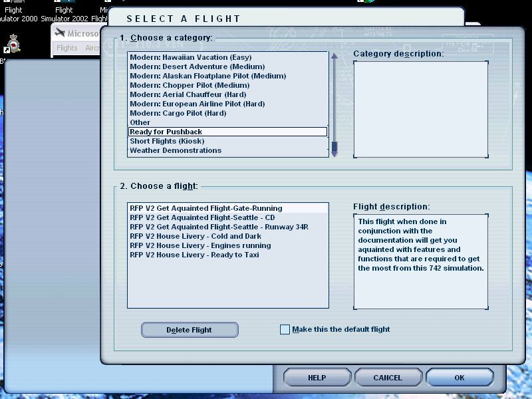This screenshot has height=399, width=532.
Task: Click the taskbar icon above Flight Simulator 2002 label
Action: click(64, 3)
